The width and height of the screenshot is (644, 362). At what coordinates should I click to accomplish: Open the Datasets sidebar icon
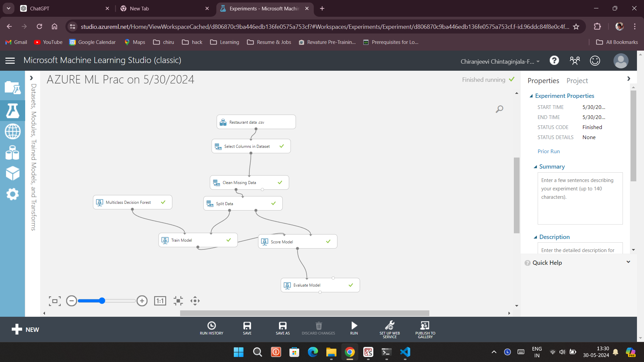click(x=12, y=153)
